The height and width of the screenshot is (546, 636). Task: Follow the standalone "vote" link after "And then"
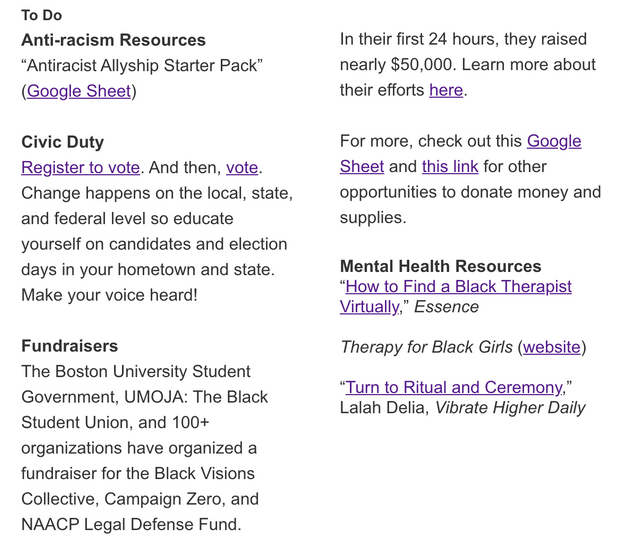coord(242,167)
